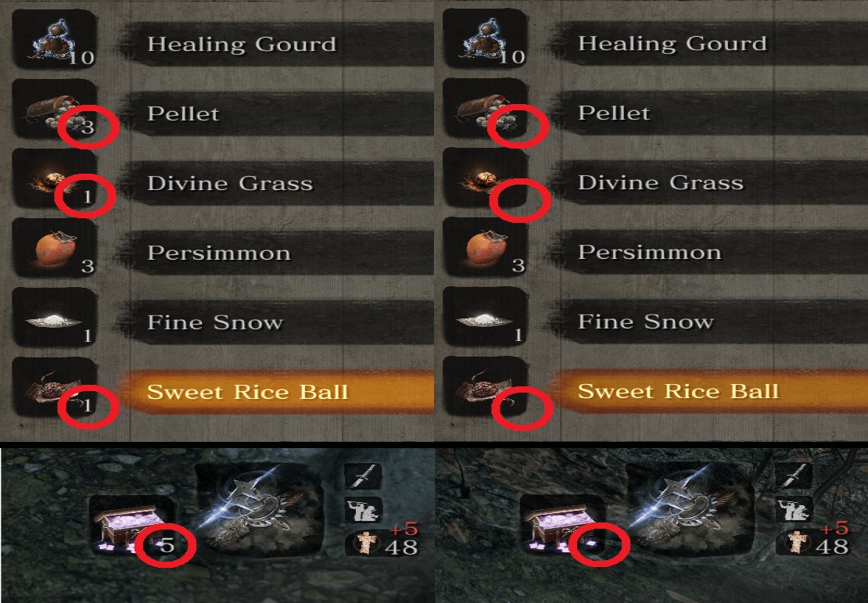Pick the Fine Snow label in right list
Image resolution: width=868 pixels, height=603 pixels.
pyautogui.click(x=646, y=321)
